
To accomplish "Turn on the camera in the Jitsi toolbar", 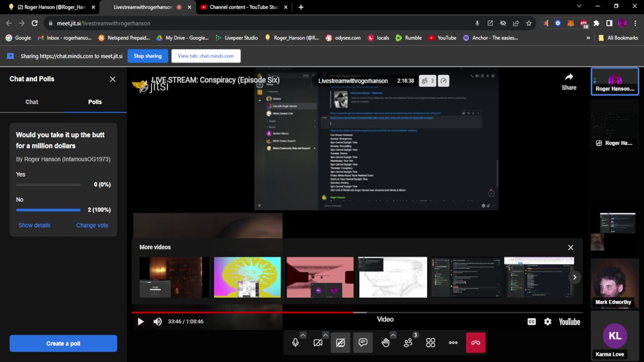I will tap(318, 343).
